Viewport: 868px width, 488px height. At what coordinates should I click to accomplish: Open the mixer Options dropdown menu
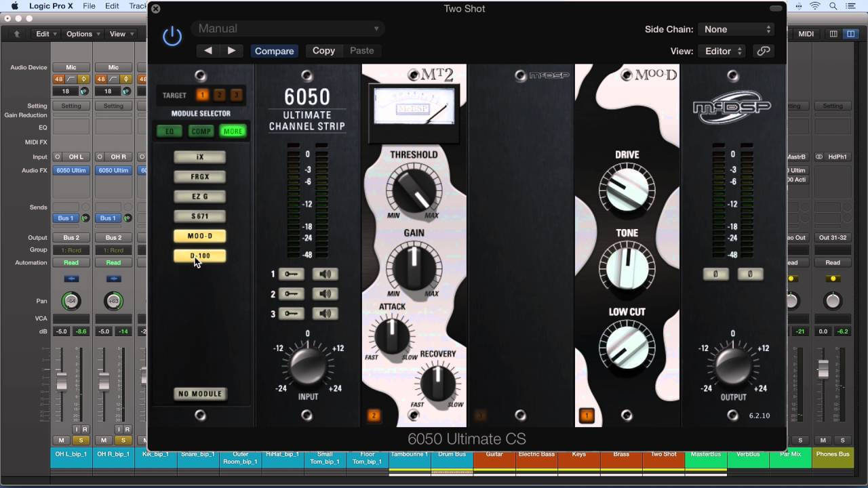pyautogui.click(x=83, y=34)
